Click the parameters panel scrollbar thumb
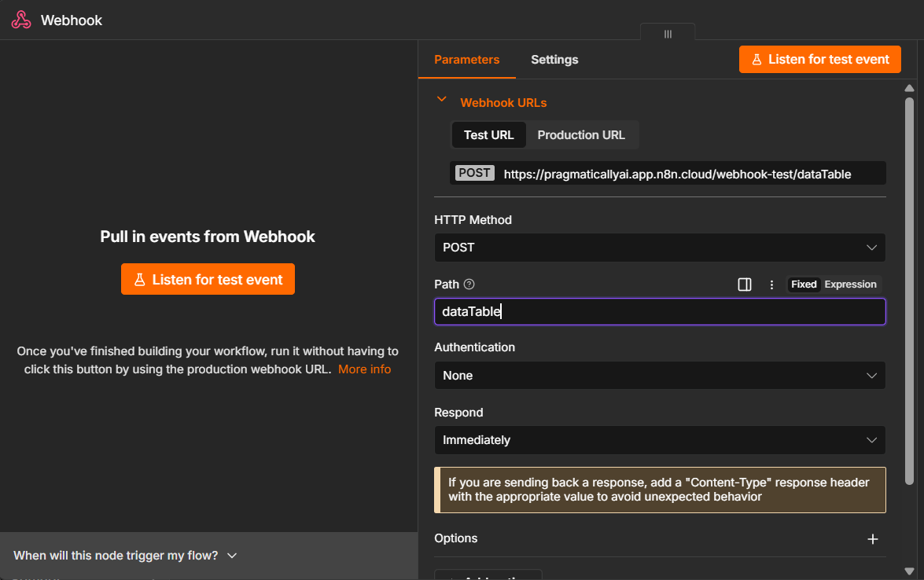Image resolution: width=924 pixels, height=580 pixels. click(909, 292)
